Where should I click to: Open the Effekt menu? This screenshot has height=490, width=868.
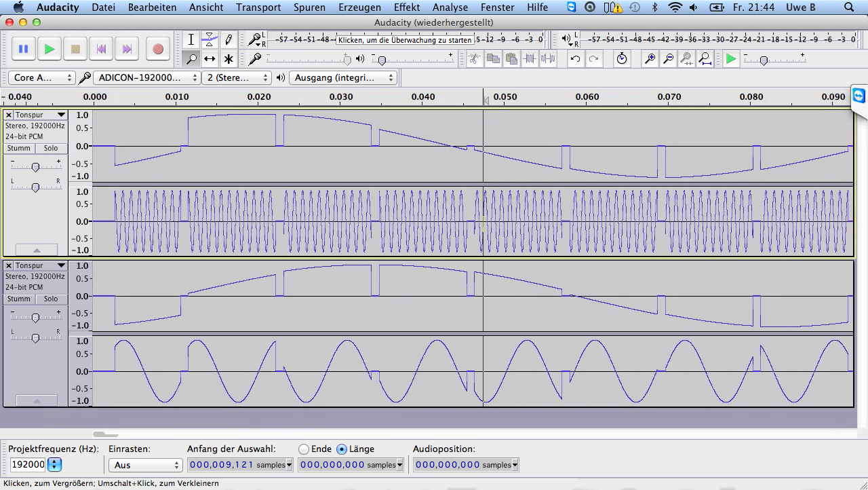pyautogui.click(x=407, y=7)
